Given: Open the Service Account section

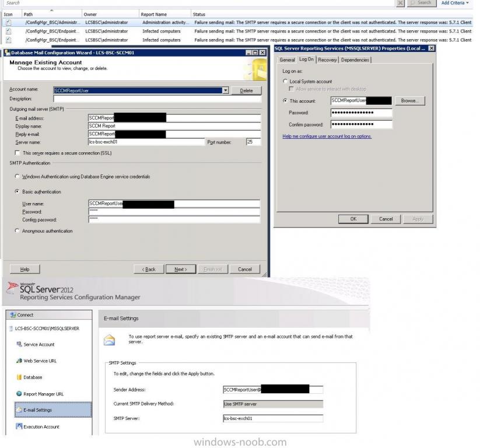Looking at the screenshot, I should coord(39,345).
